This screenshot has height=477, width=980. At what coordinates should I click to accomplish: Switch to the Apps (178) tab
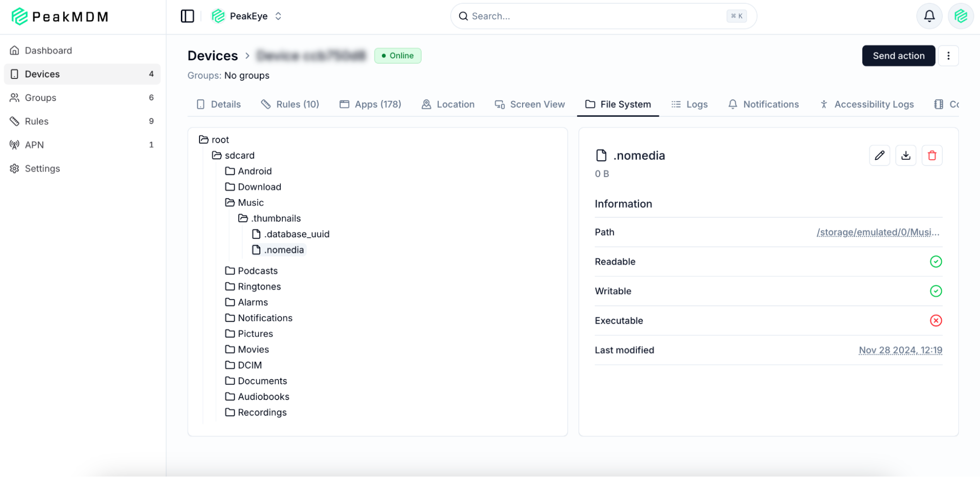[371, 104]
